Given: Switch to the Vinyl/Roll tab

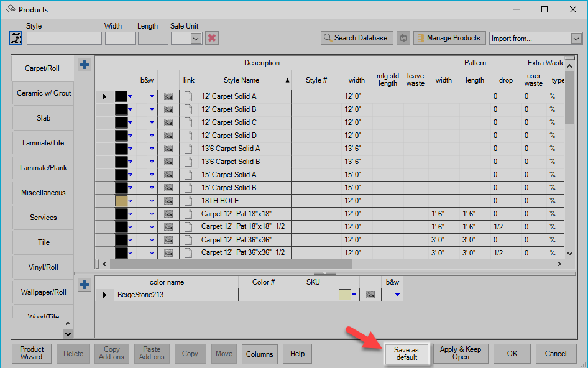Looking at the screenshot, I should [x=44, y=267].
